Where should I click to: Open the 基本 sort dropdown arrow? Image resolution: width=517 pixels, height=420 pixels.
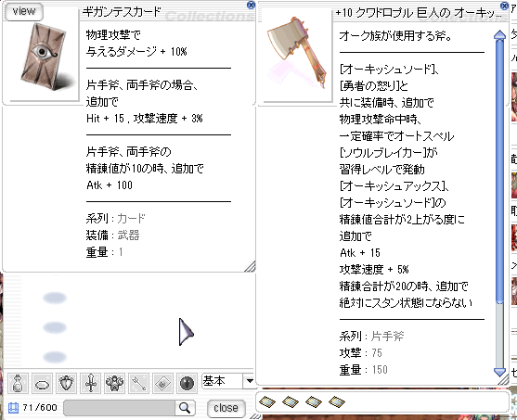click(x=250, y=381)
